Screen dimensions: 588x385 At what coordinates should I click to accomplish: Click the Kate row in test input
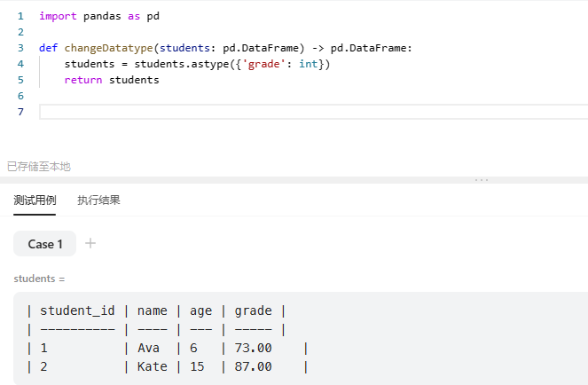click(x=152, y=366)
